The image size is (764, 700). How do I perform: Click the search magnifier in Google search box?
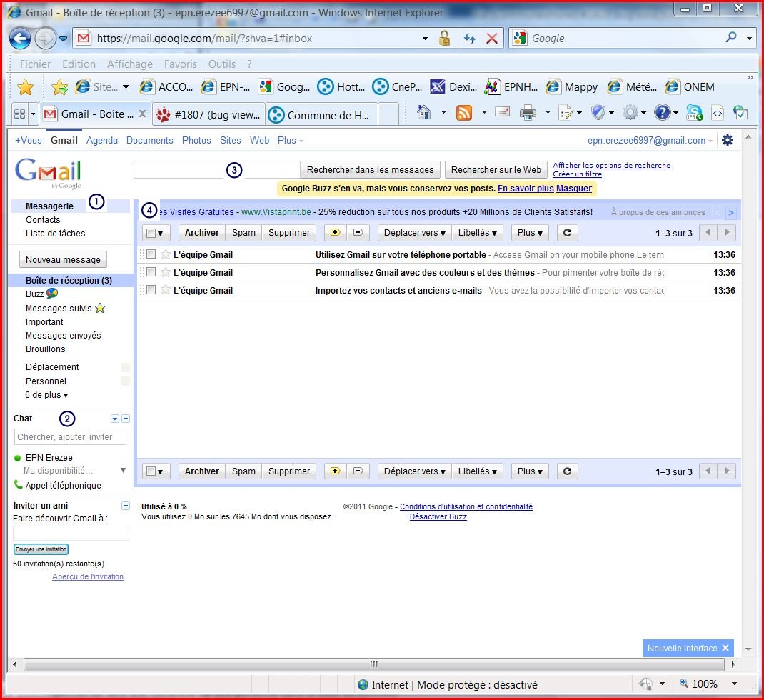731,38
